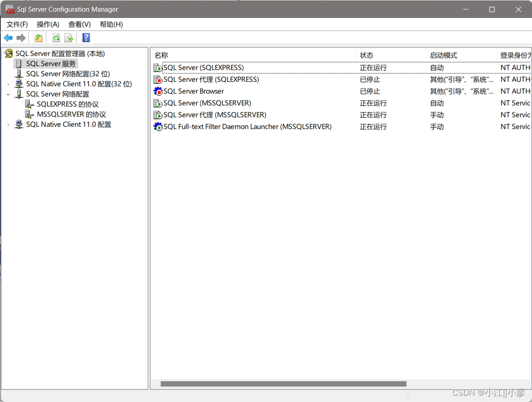Click the SQL Server Browser service icon
532x402 pixels.
[158, 91]
